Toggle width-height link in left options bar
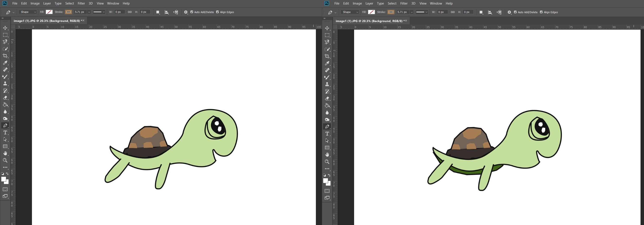The height and width of the screenshot is (225, 644). (x=129, y=12)
